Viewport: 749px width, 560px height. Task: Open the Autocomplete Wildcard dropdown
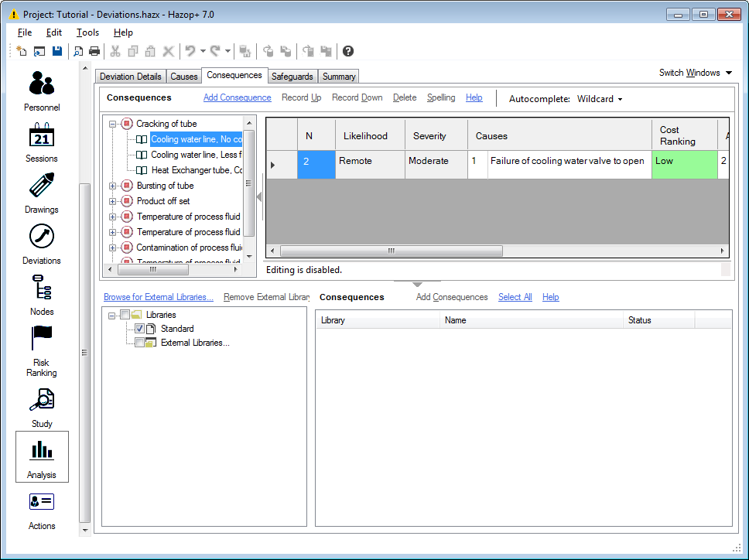click(600, 99)
